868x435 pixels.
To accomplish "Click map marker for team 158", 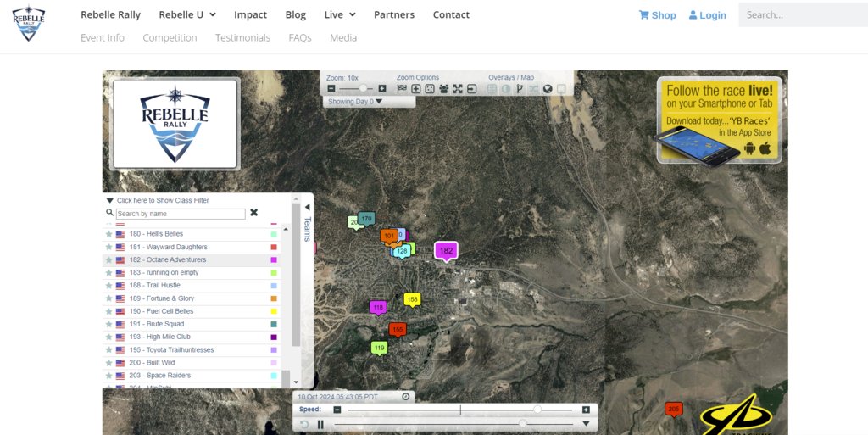I will pyautogui.click(x=412, y=300).
